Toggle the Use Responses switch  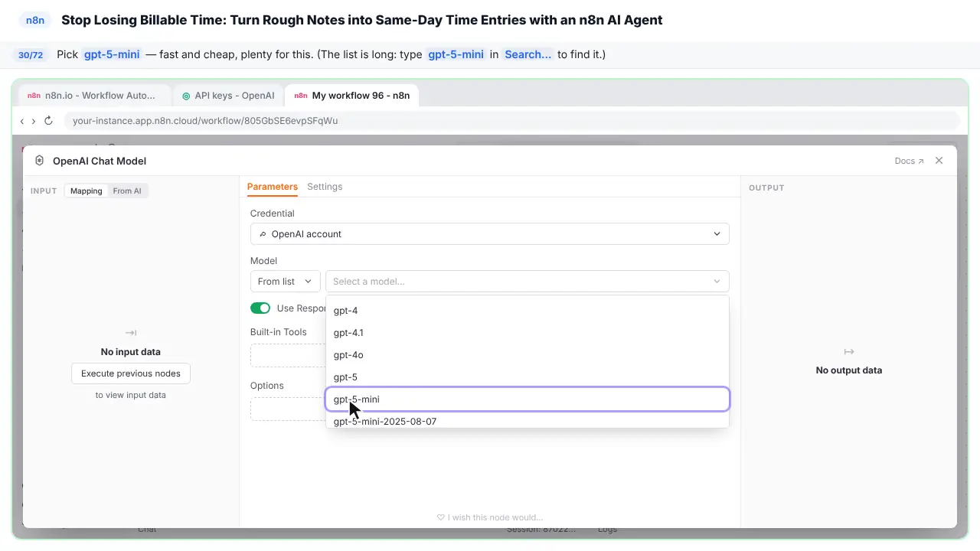pyautogui.click(x=260, y=308)
